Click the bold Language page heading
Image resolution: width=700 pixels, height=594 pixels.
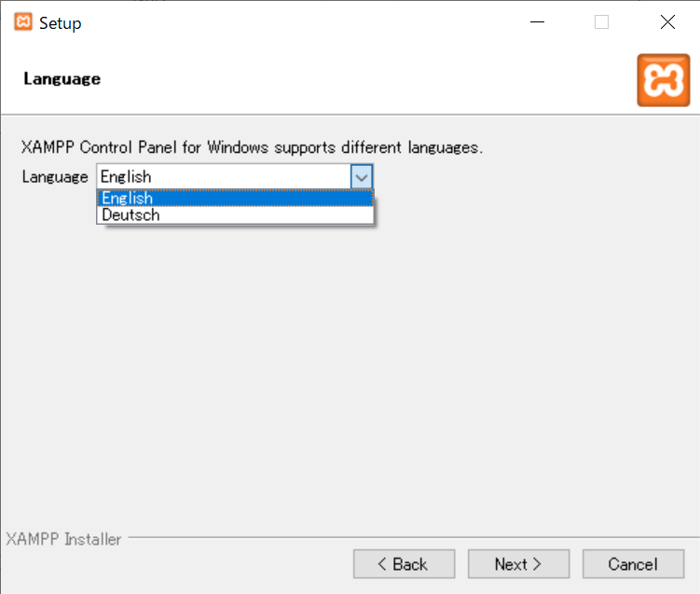pyautogui.click(x=62, y=79)
